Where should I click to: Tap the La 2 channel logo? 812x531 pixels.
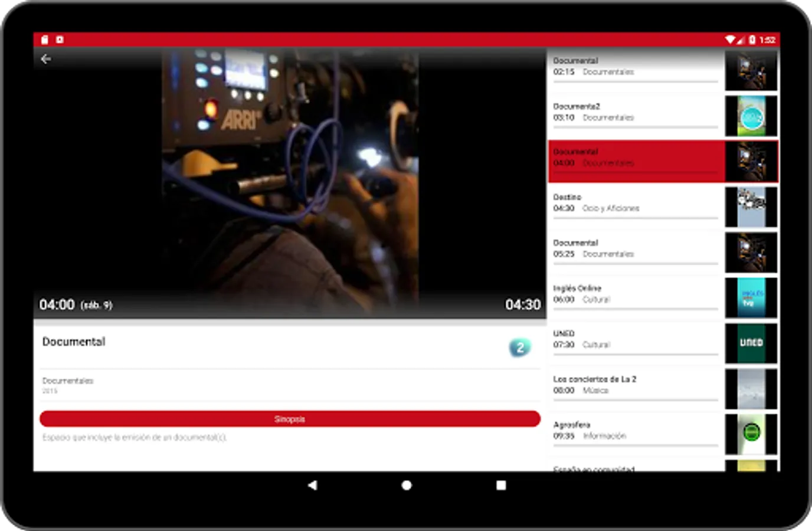[520, 348]
